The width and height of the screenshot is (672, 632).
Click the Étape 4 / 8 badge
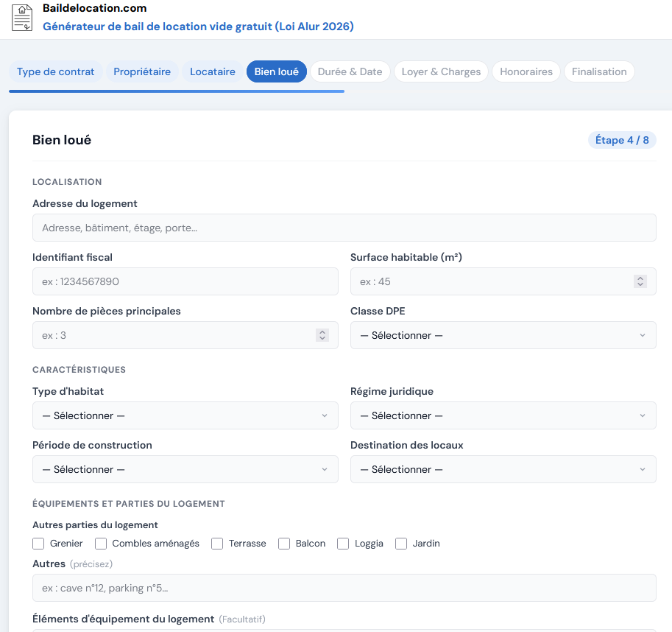622,140
